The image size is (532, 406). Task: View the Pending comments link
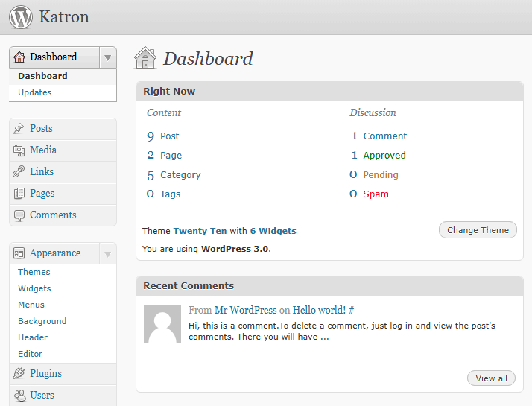click(x=381, y=175)
